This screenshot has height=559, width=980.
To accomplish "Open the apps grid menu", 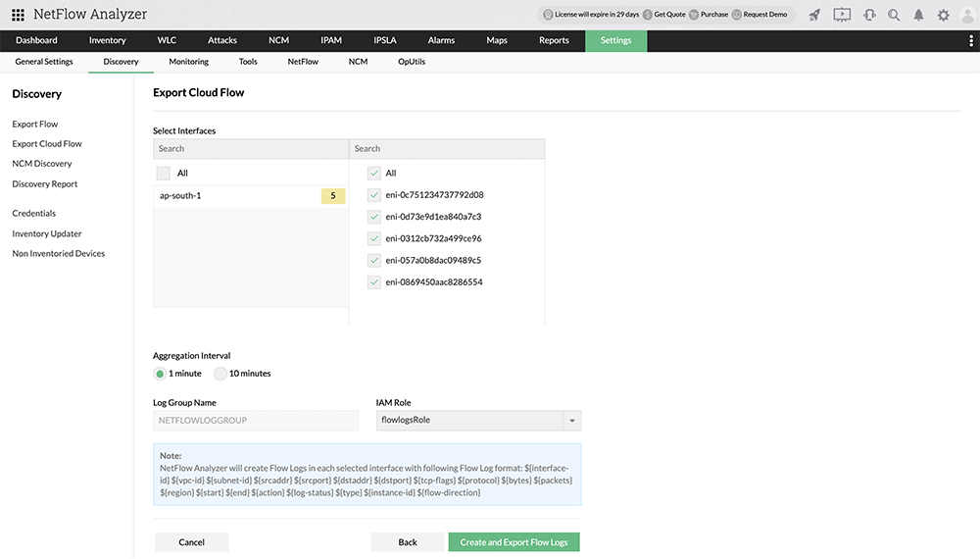I will pyautogui.click(x=18, y=15).
